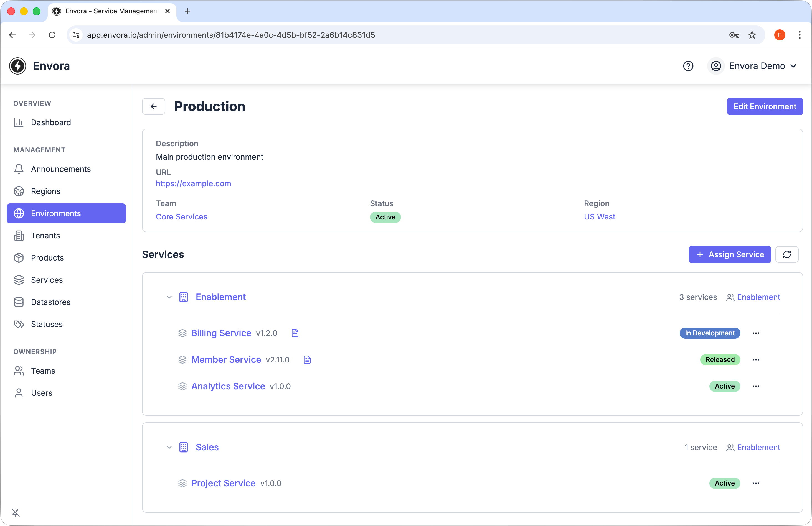Click the Assign Service button
The height and width of the screenshot is (526, 812).
click(729, 254)
